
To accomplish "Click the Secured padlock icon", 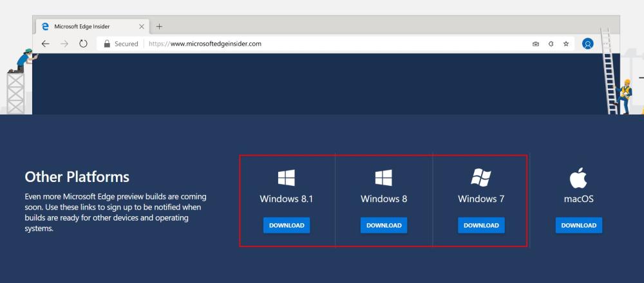I will (x=107, y=44).
